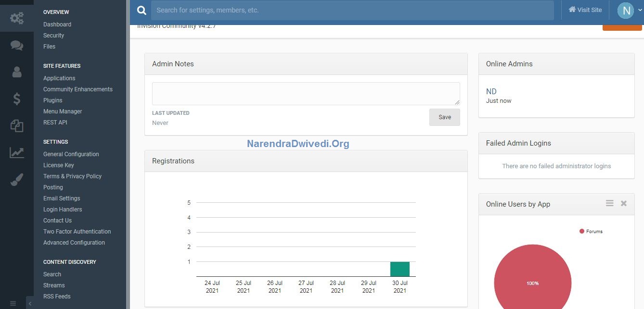Click the Commerce dollar sign icon
This screenshot has width=644, height=309.
tap(16, 99)
